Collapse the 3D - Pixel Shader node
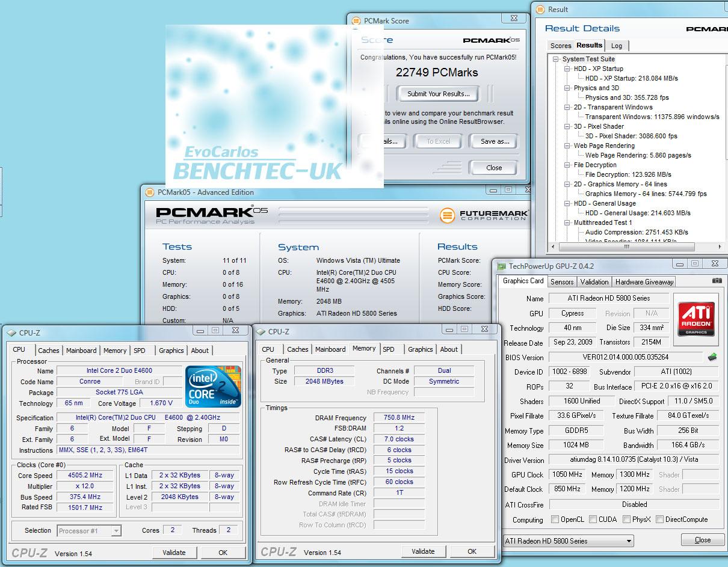The image size is (728, 567). (x=567, y=126)
